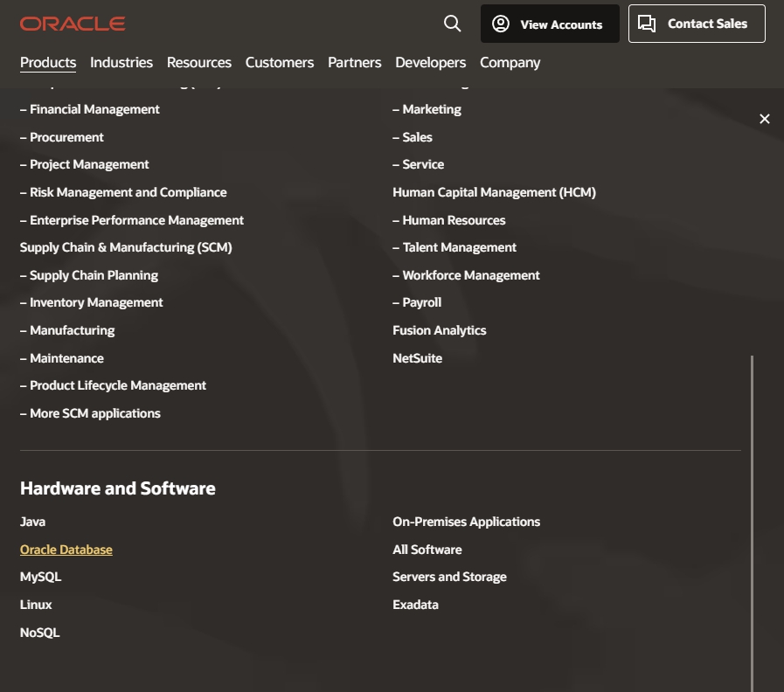The height and width of the screenshot is (692, 784).
Task: Open On-Premises Applications
Action: coord(467,522)
